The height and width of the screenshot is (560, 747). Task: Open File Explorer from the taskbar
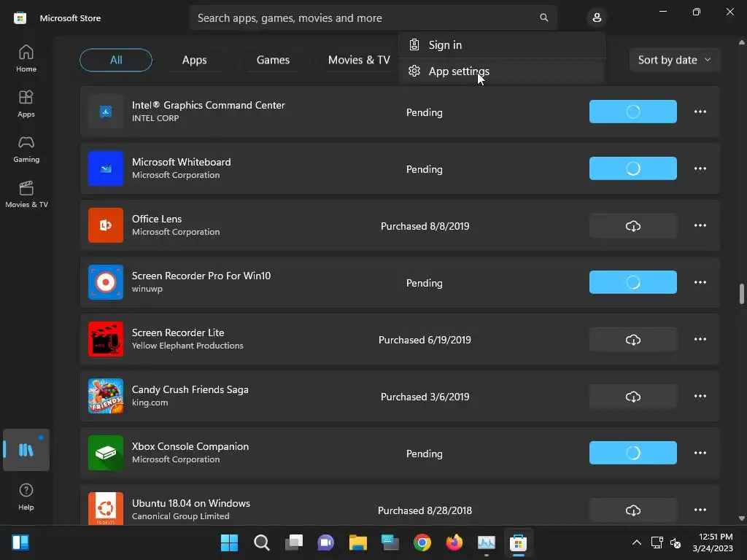click(357, 542)
